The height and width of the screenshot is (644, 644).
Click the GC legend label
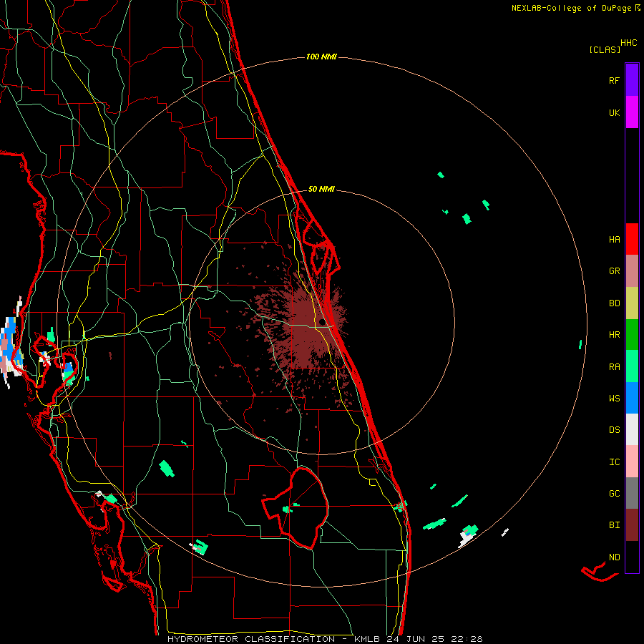(614, 494)
